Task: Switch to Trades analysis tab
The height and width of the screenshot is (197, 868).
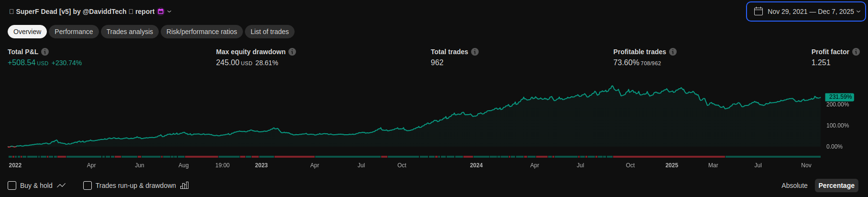Action: tap(130, 32)
